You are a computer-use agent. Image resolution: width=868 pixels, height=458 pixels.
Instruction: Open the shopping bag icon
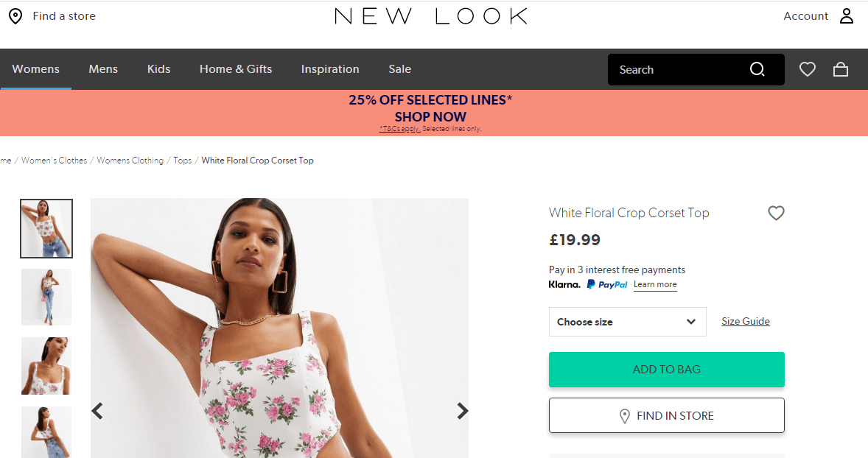click(840, 69)
